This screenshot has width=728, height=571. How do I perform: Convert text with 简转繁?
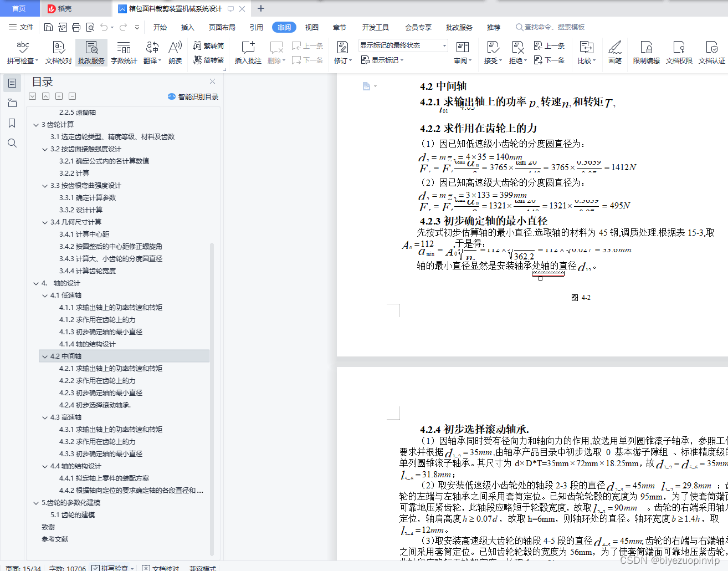coord(208,60)
